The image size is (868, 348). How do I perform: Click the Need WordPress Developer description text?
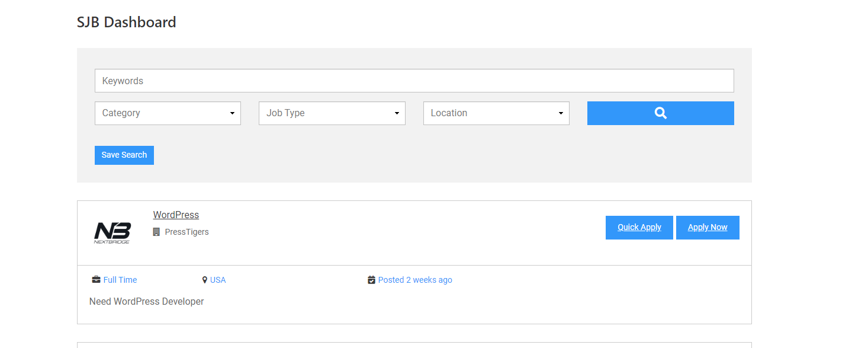click(146, 301)
